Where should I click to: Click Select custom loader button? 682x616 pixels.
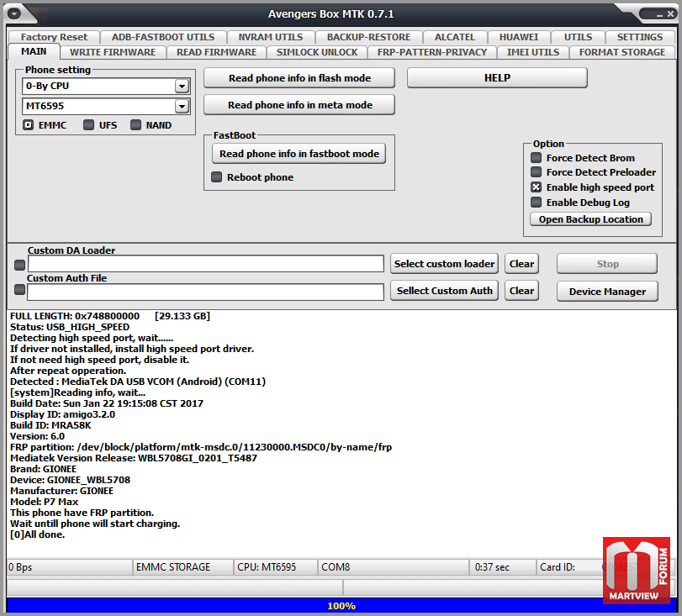point(444,264)
